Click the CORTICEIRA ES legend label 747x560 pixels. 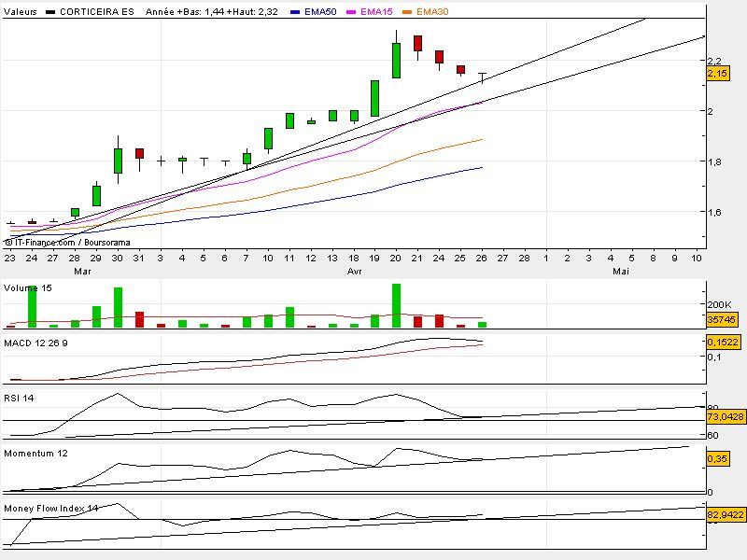(97, 11)
